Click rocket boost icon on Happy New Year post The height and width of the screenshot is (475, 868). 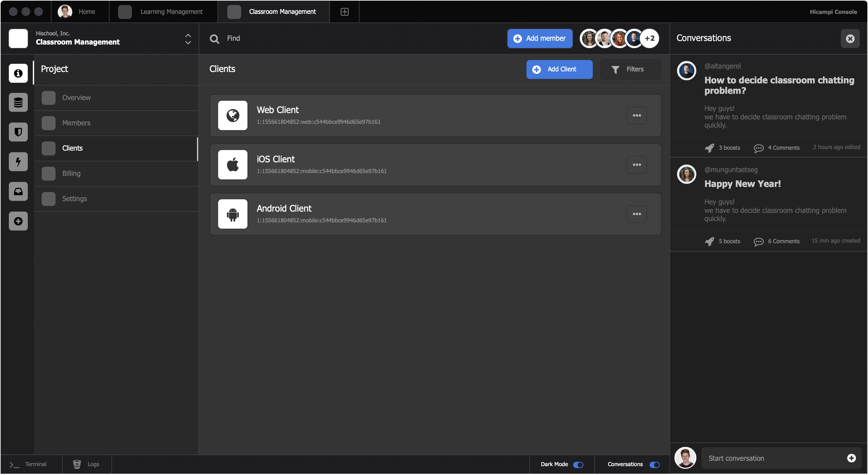pos(709,241)
